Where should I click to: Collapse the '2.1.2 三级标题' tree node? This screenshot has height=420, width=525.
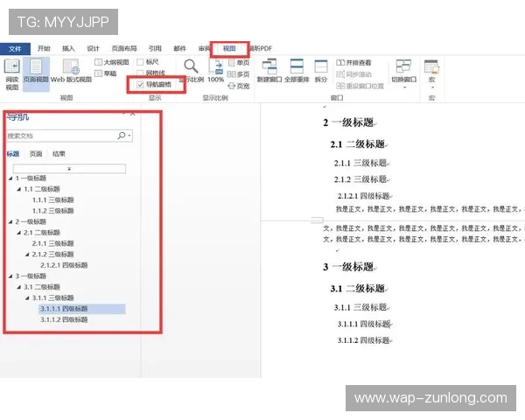click(x=27, y=255)
